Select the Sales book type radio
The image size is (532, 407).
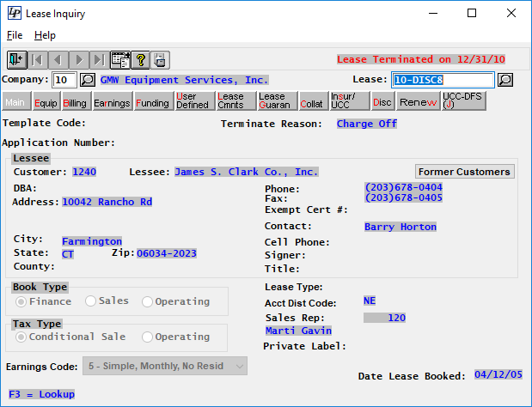pos(90,301)
